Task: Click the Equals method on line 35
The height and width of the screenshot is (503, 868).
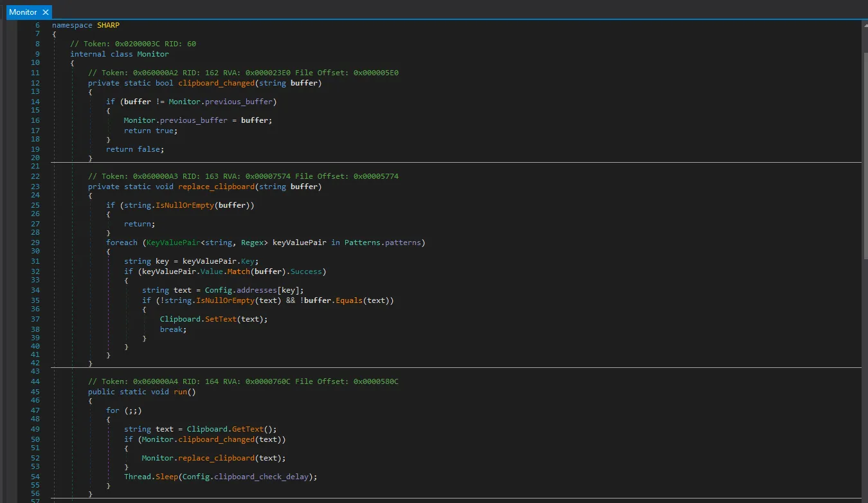Action: click(349, 300)
